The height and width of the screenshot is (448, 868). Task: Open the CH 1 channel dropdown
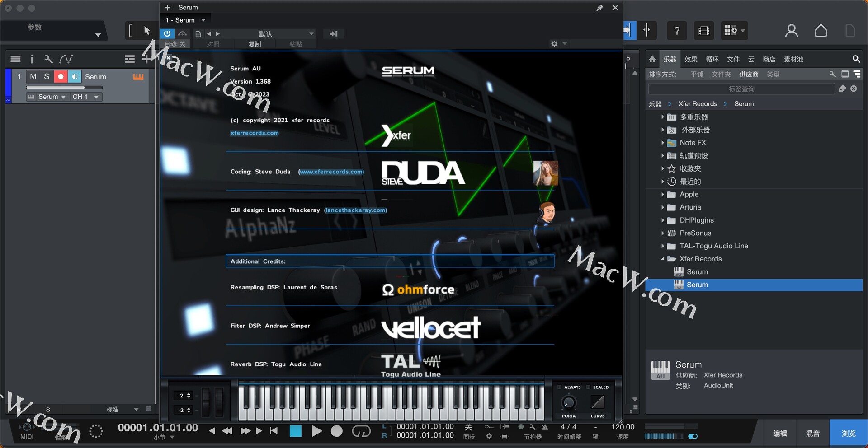(x=86, y=97)
